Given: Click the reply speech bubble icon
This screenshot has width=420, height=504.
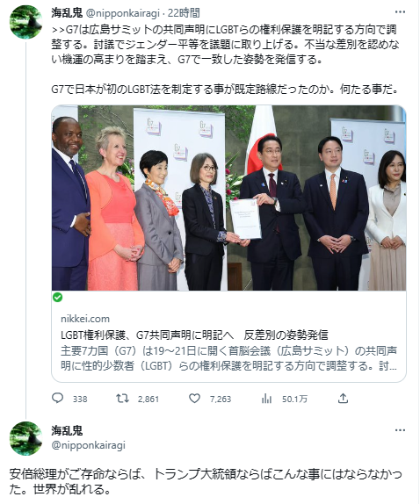Looking at the screenshot, I should [58, 399].
